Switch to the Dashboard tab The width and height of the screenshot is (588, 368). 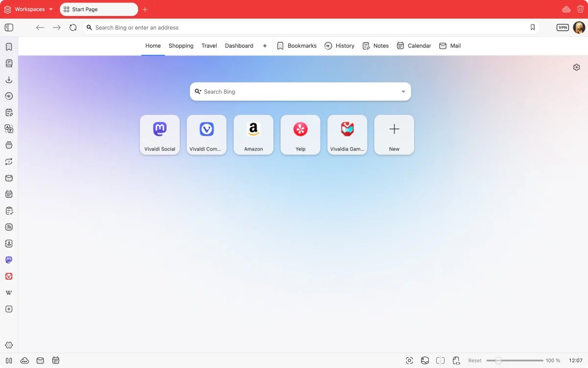click(x=239, y=46)
